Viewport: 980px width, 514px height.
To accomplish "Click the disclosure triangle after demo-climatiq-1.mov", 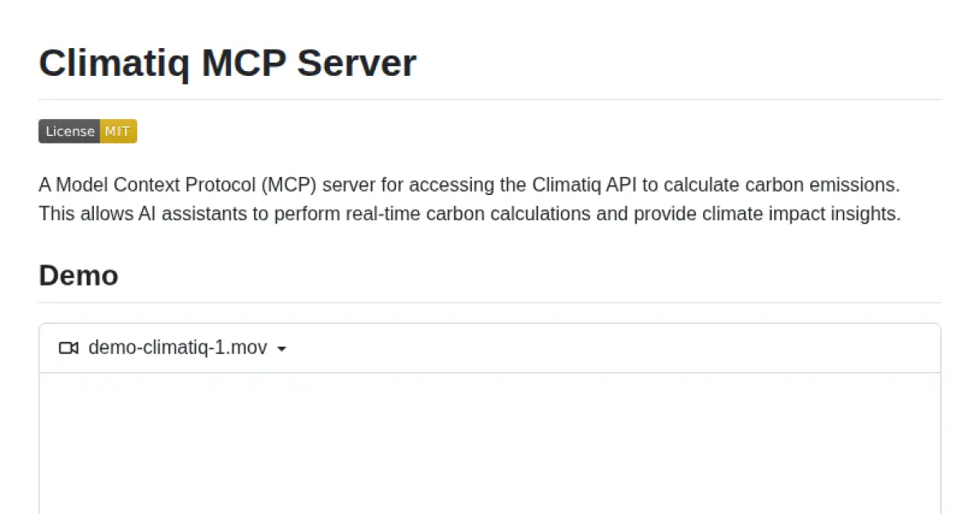I will 283,348.
